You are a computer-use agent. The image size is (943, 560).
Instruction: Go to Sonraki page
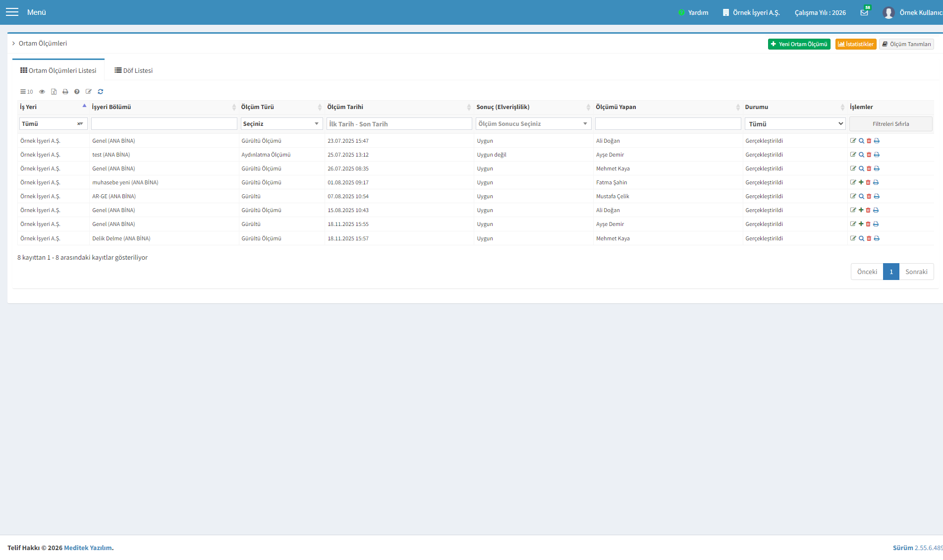tap(916, 272)
